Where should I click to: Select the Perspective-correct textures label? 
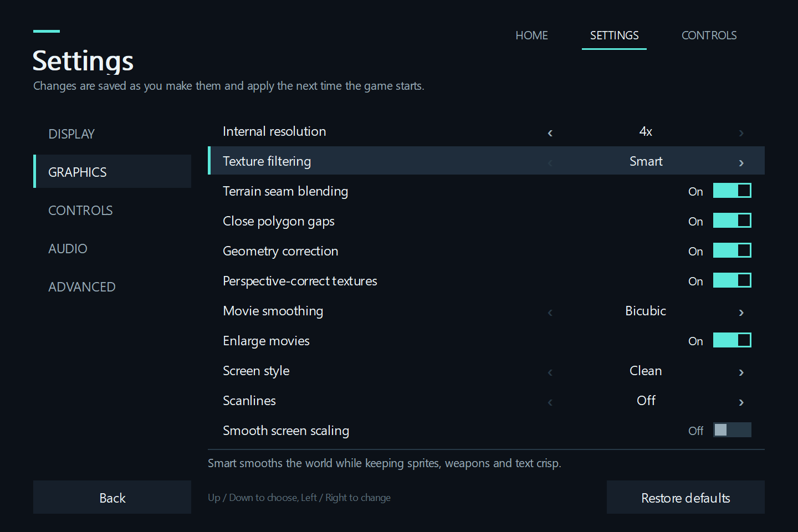tap(300, 281)
